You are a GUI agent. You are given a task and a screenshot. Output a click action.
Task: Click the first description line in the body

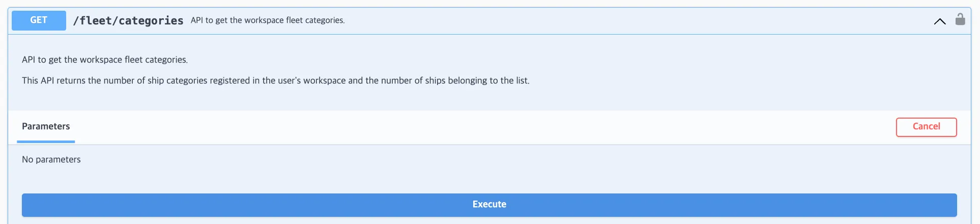click(105, 60)
